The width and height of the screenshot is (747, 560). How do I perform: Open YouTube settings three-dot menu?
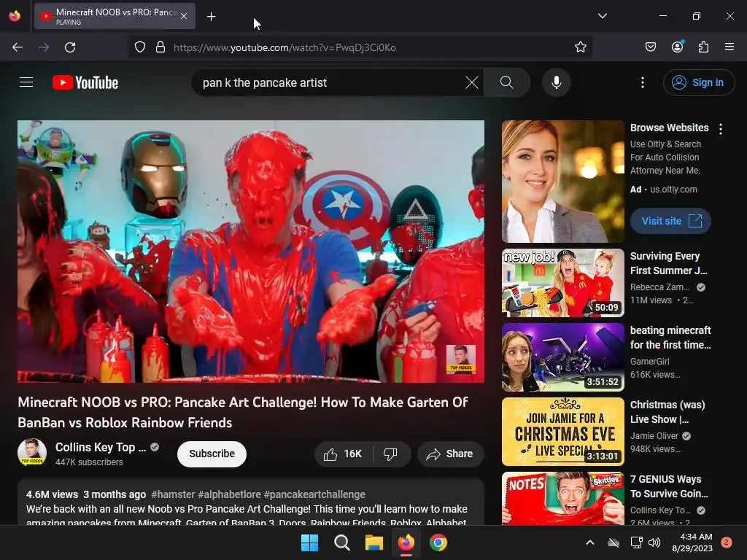tap(642, 82)
